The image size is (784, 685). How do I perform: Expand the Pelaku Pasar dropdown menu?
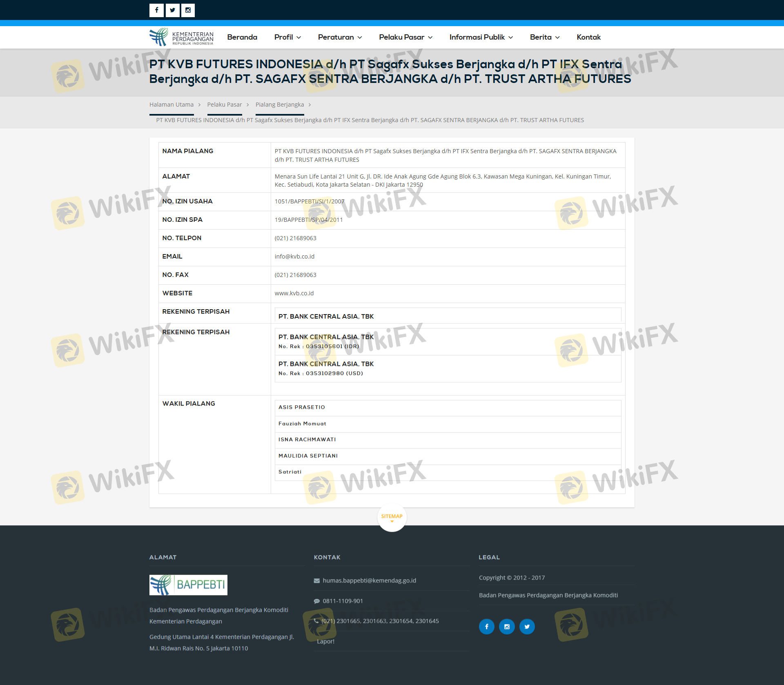405,37
